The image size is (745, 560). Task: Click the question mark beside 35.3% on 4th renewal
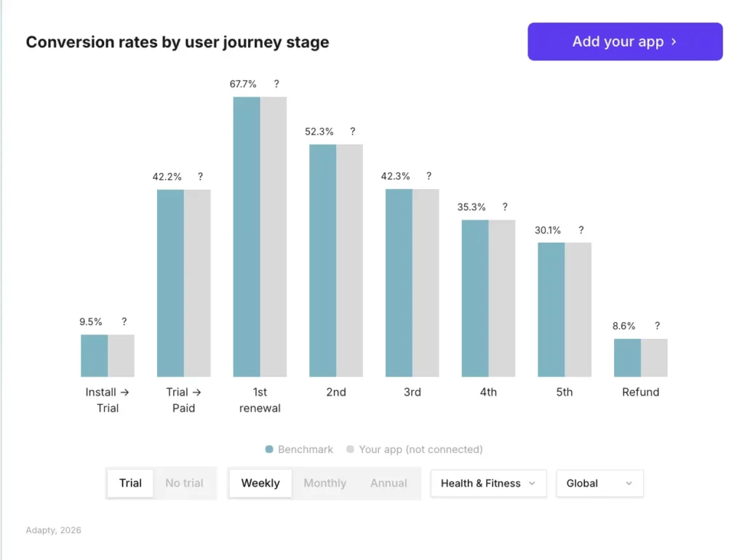(x=505, y=207)
